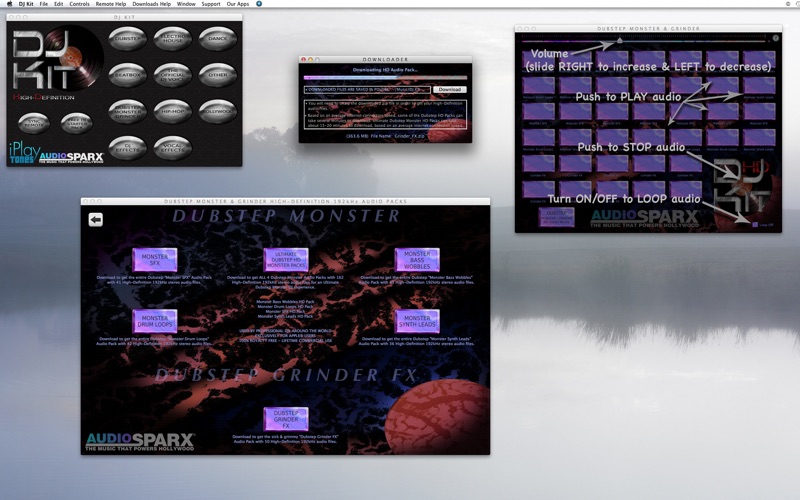
Task: Click the blue icon in the menu bar
Action: coord(259,4)
